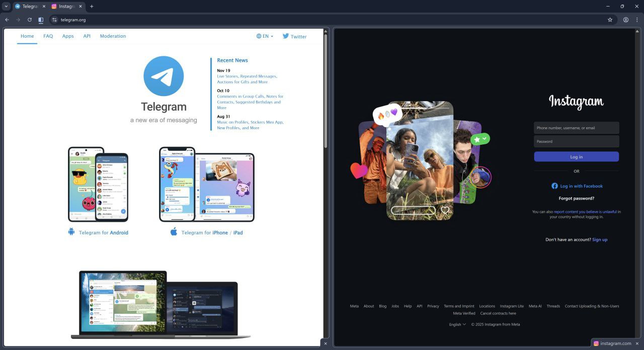Open the three-dot Chrome menu
Viewport: 644px width, 350px height.
tap(637, 20)
